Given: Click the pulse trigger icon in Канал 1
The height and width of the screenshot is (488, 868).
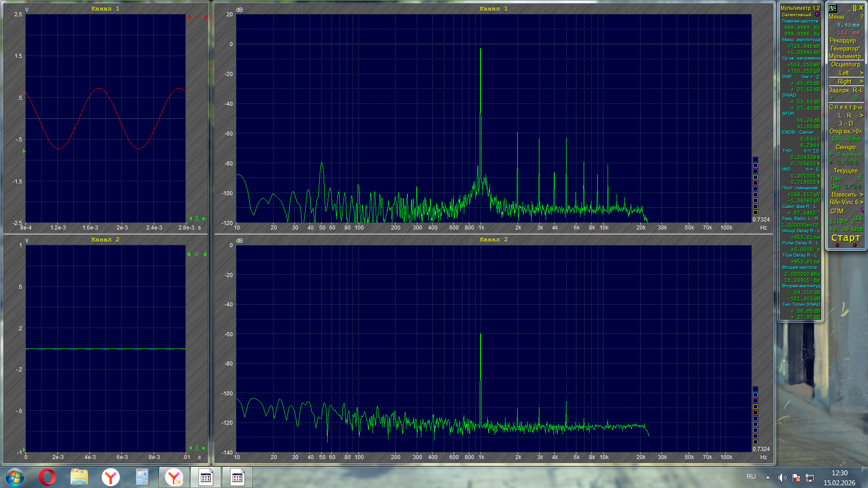Looking at the screenshot, I should (197, 219).
